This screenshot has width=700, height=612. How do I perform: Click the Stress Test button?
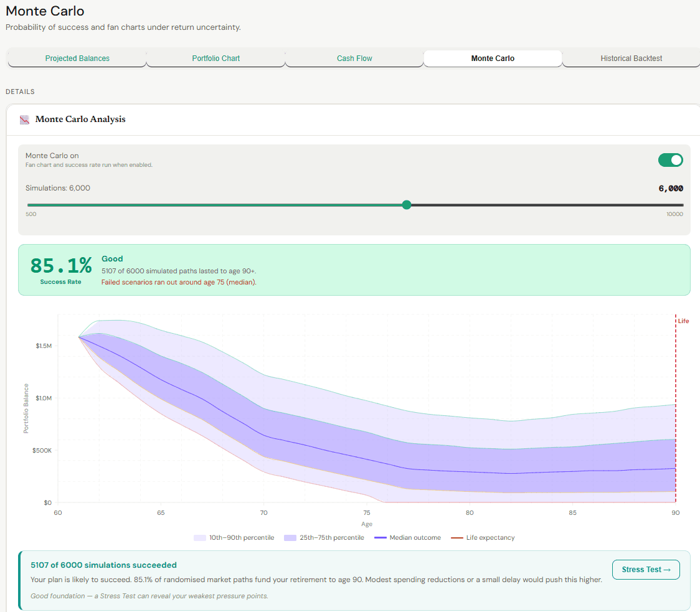[646, 570]
